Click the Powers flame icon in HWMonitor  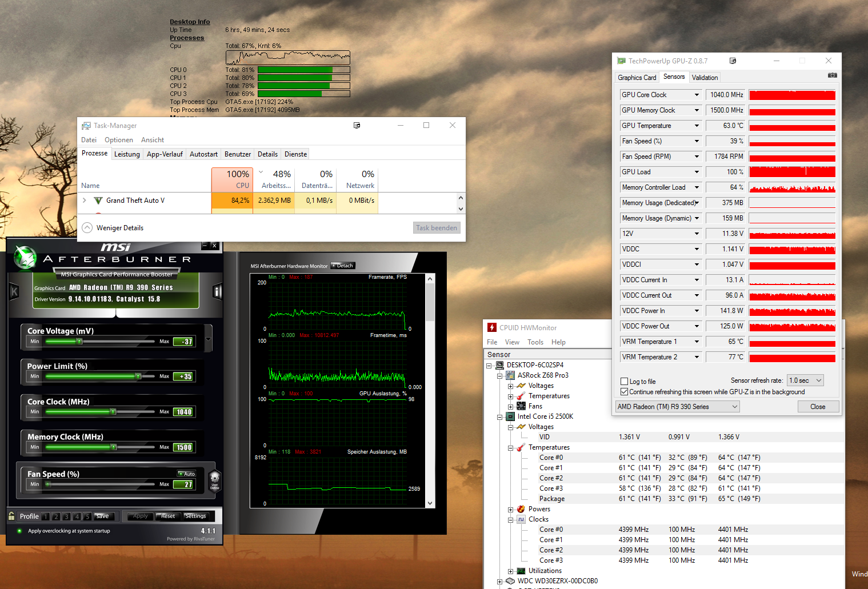click(x=521, y=509)
